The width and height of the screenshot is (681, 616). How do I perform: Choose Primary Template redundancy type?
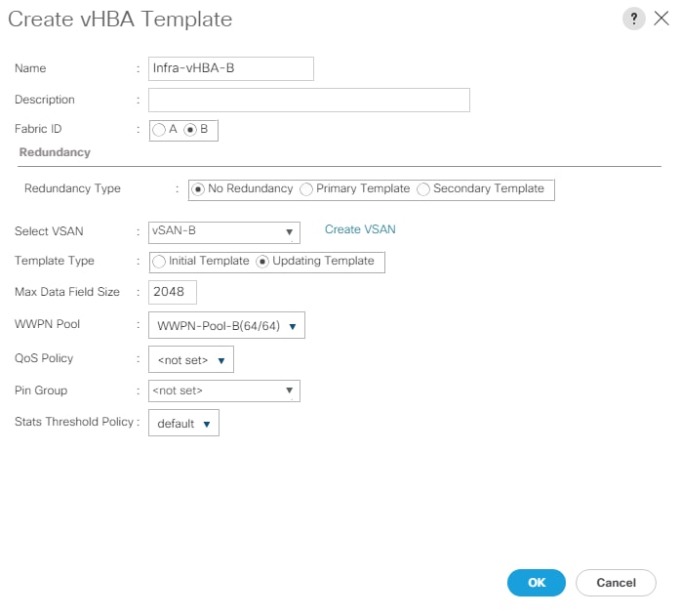point(306,189)
